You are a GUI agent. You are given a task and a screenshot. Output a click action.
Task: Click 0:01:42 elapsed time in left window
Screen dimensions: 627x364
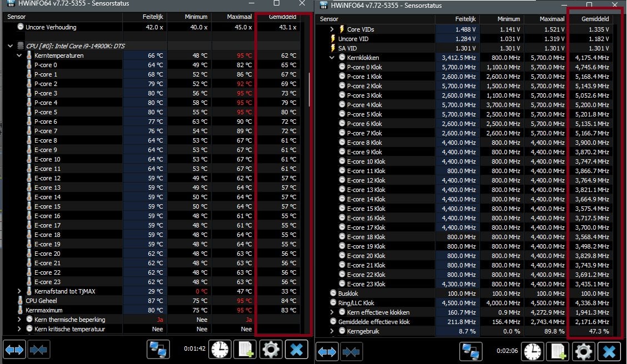tap(195, 348)
